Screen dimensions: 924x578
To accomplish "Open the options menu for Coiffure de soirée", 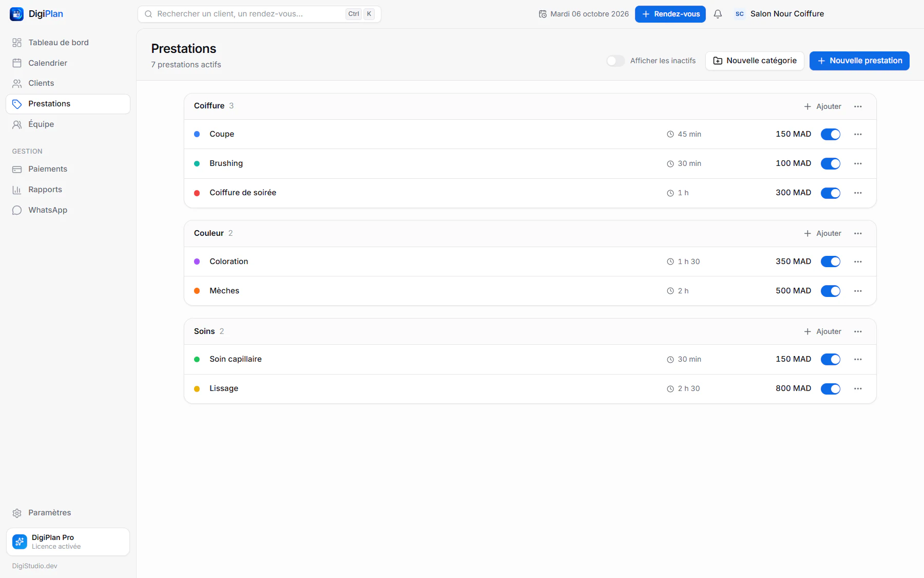I will click(858, 193).
